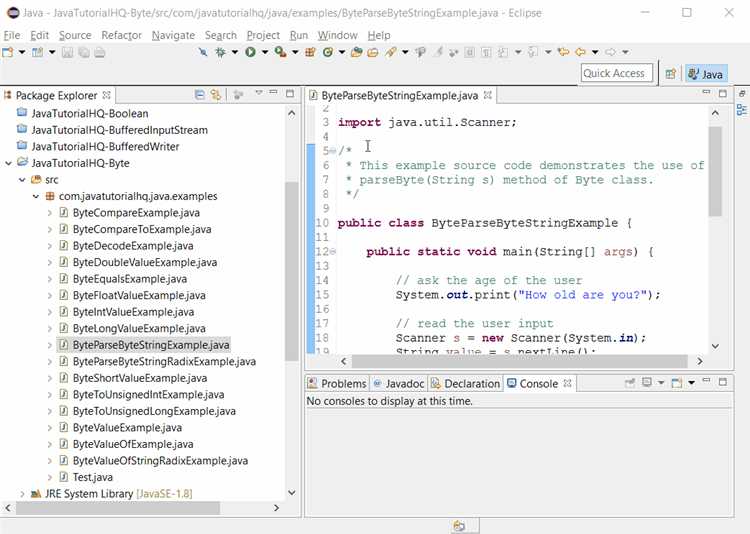
Task: Collapse the JavaTutorialHQ-Byte project node
Action: tap(8, 163)
